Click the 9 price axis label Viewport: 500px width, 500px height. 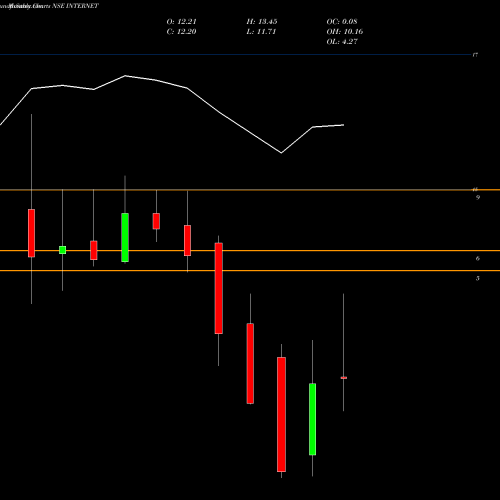478,198
